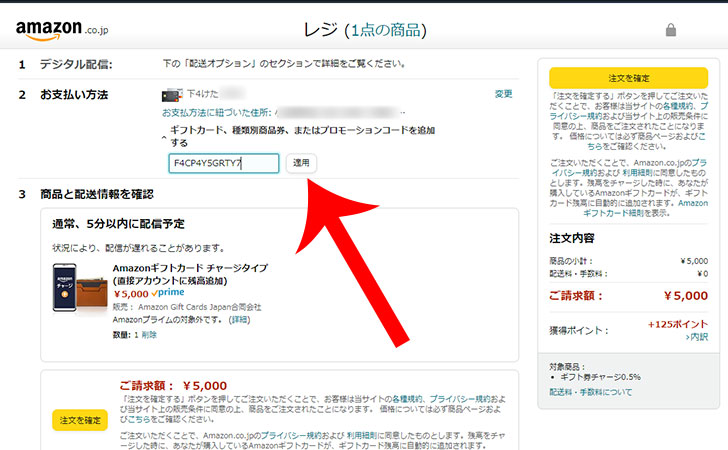Confirm order with top yellow 注文を確定 button
728x450 pixels.
628,78
